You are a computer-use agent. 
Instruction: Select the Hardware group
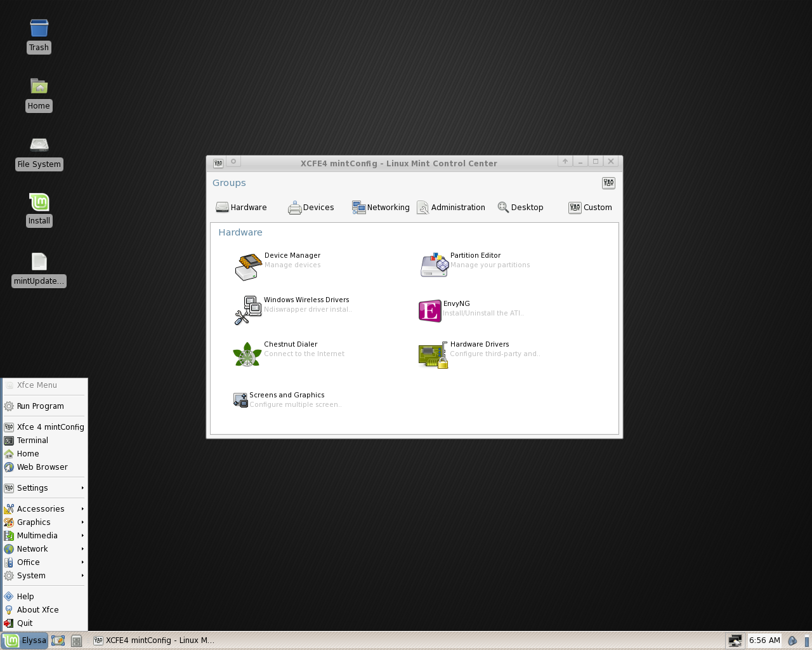(241, 208)
